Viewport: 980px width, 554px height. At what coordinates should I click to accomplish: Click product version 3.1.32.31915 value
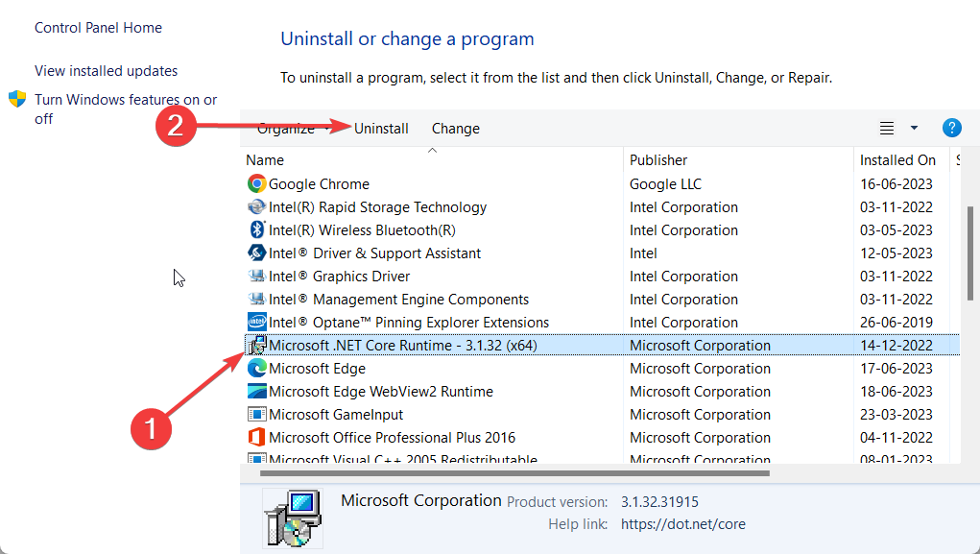click(659, 501)
